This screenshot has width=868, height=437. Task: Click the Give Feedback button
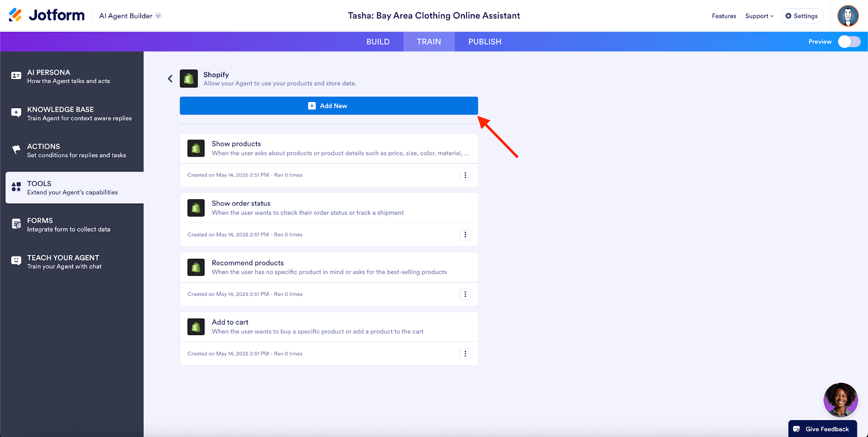click(x=822, y=429)
